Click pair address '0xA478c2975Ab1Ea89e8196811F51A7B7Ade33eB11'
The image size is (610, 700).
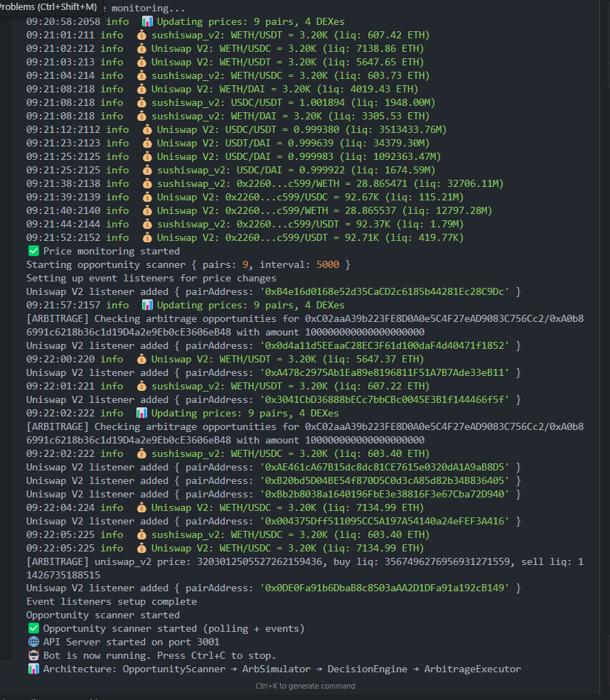pos(385,372)
